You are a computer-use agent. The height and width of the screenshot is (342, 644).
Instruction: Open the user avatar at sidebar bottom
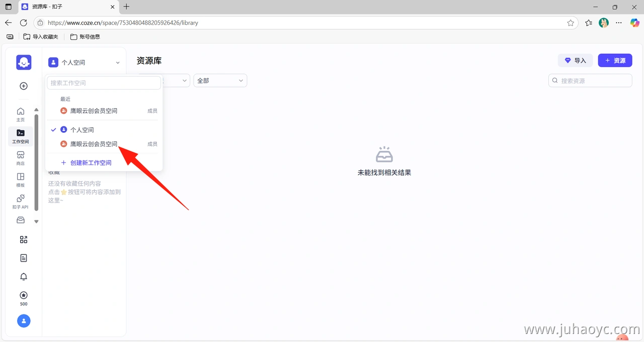(24, 321)
